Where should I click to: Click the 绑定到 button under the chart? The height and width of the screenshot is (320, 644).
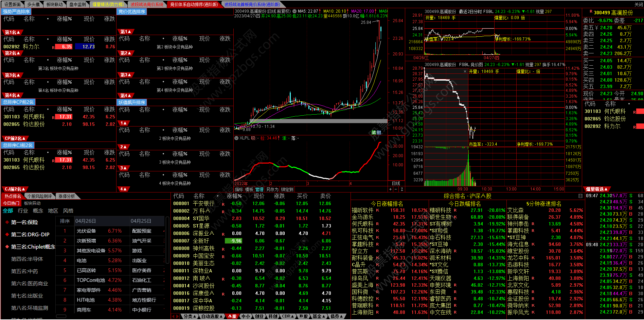click(x=287, y=189)
